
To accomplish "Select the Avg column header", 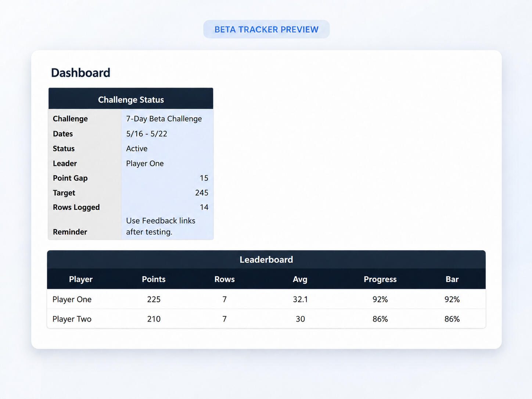I will 300,279.
